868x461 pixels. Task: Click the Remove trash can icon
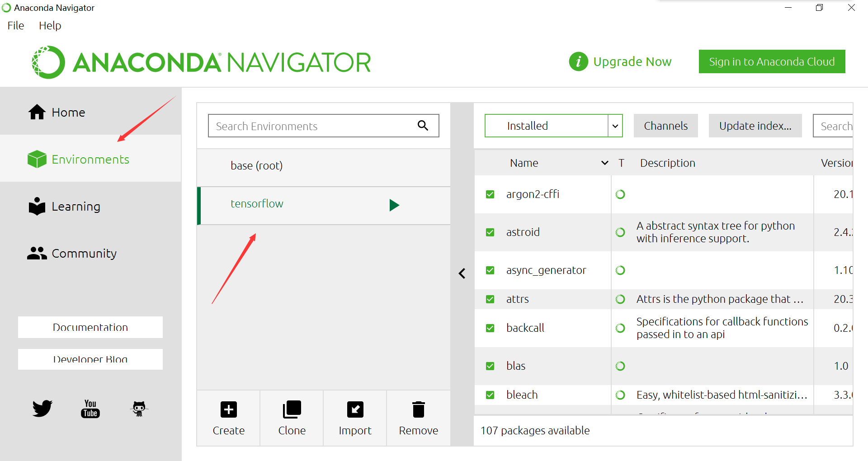pyautogui.click(x=419, y=409)
